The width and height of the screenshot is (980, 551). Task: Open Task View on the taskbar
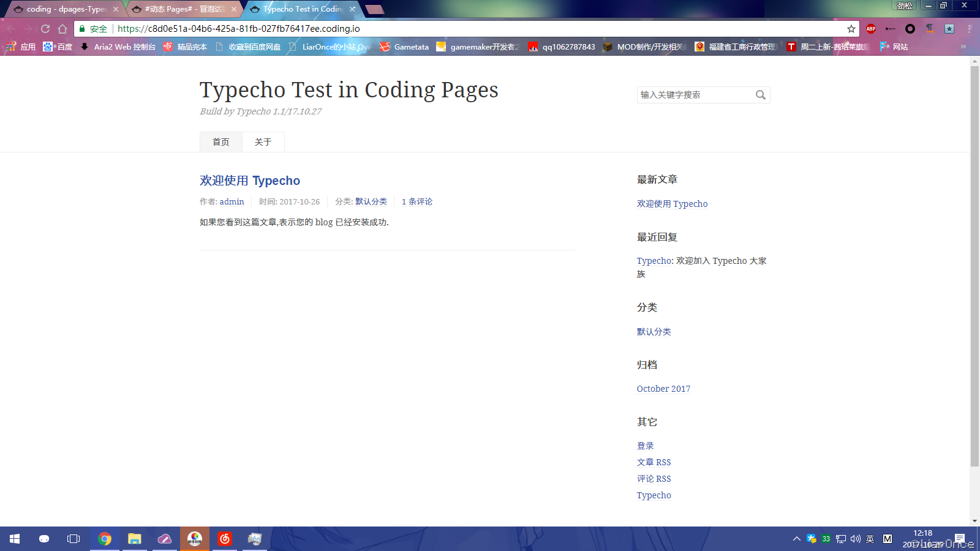[x=73, y=539]
